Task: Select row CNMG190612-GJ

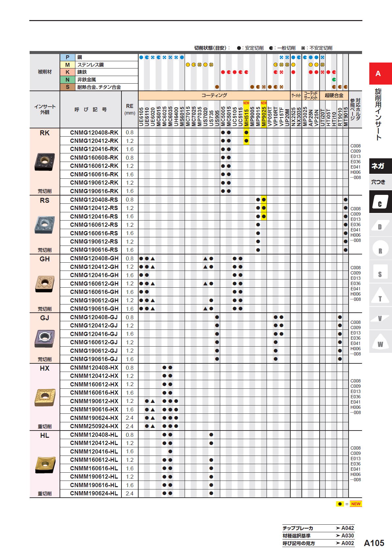Action: point(204,351)
